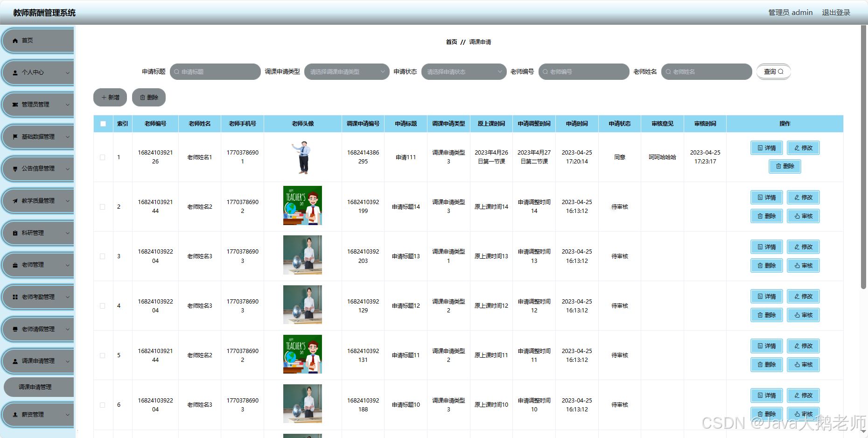The width and height of the screenshot is (868, 438).
Task: Check the checkbox for row index 5
Action: (103, 355)
